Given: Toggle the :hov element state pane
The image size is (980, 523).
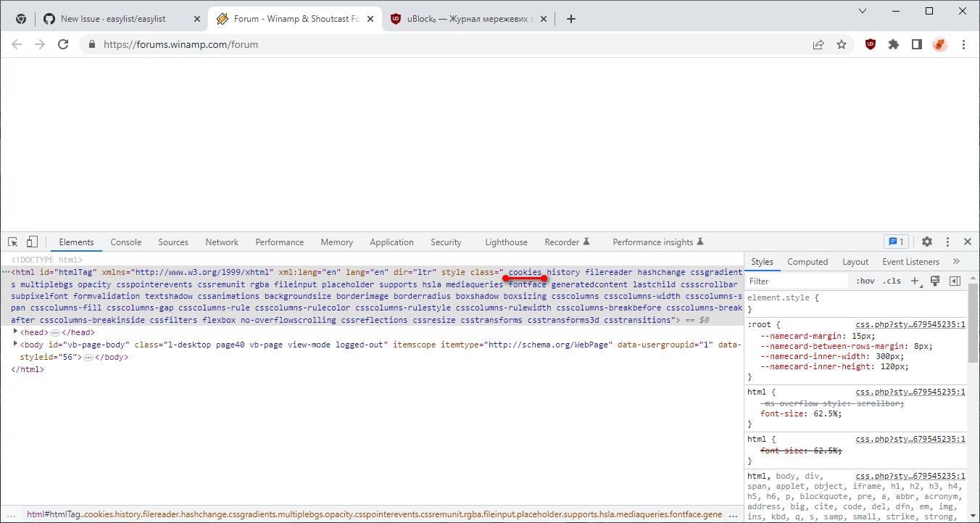Looking at the screenshot, I should pyautogui.click(x=865, y=280).
